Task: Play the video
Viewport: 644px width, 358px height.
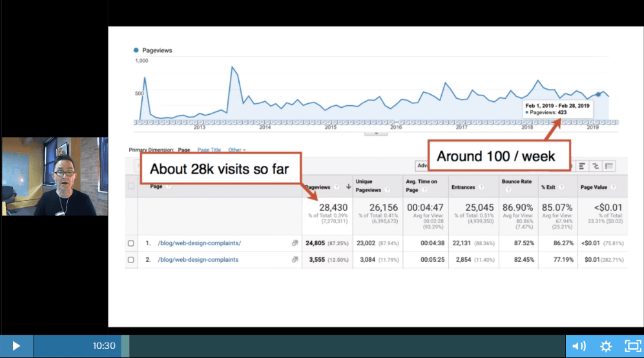Action: click(x=16, y=346)
